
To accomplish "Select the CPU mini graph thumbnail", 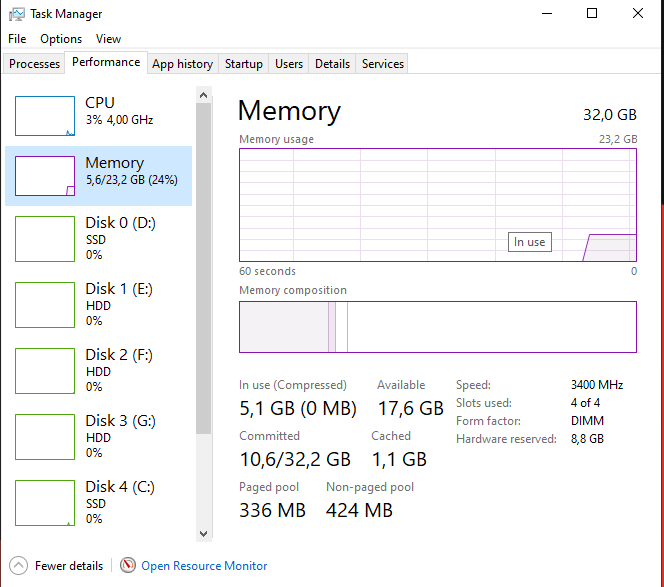I will click(x=45, y=116).
